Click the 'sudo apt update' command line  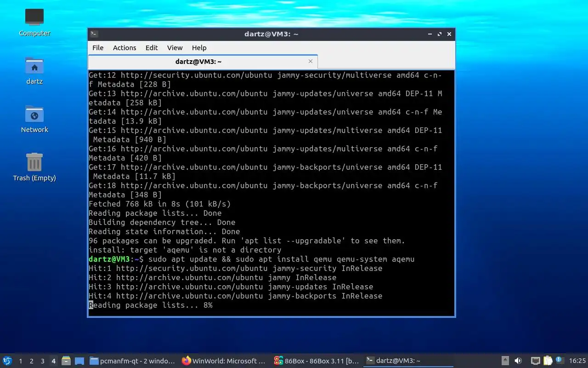click(x=252, y=259)
